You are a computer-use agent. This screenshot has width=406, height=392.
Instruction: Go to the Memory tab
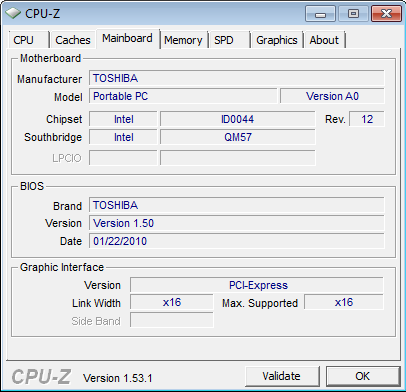[x=183, y=40]
